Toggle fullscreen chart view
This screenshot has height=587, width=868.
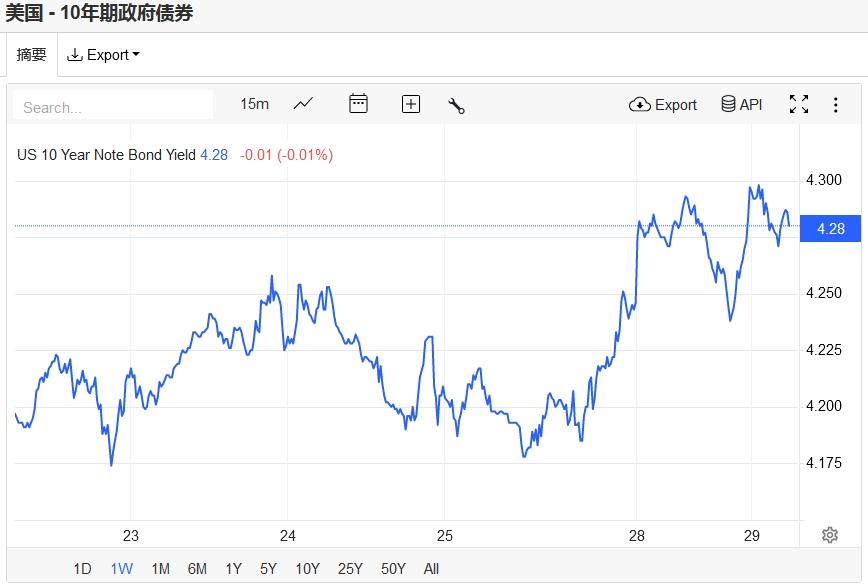click(798, 104)
